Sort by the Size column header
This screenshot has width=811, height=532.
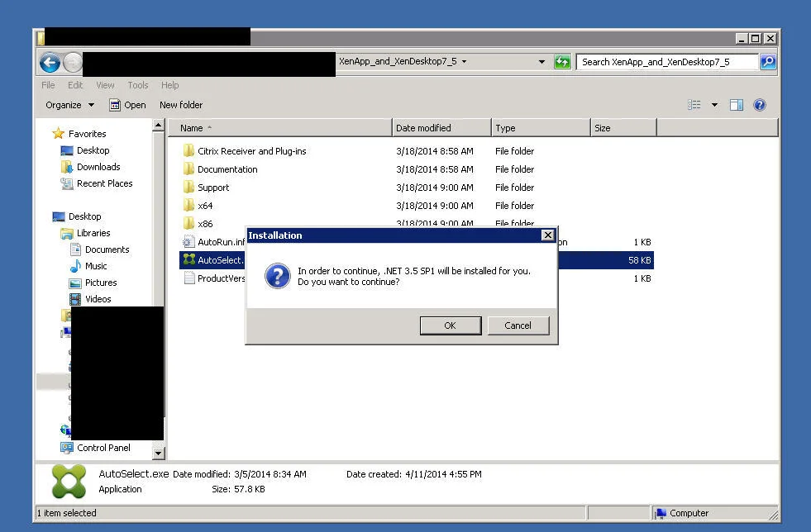(624, 128)
